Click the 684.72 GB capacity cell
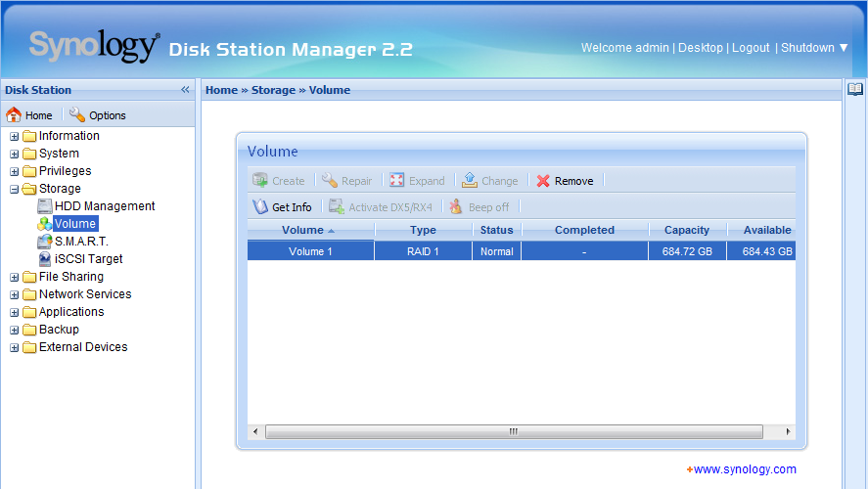 [687, 251]
